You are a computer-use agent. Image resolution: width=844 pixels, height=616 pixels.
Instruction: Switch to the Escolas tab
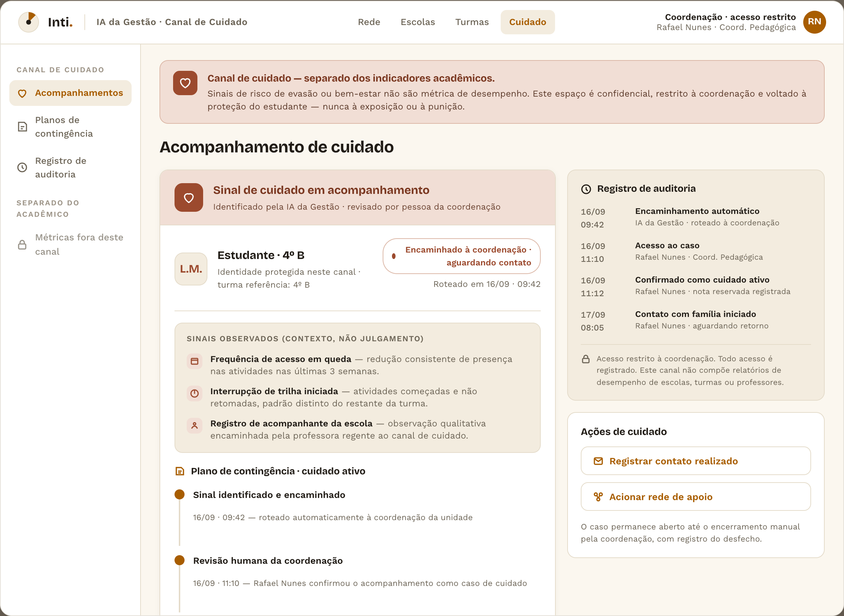pos(418,22)
